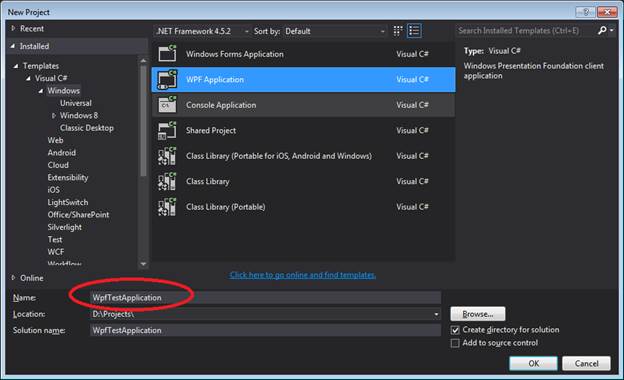Click the tree scrollbar up arrow

[x=143, y=61]
